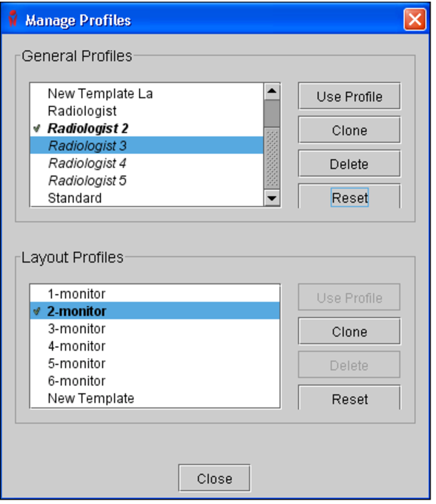Choose the 4-monitor layout profile
Viewport: 436px width, 504px height.
(77, 347)
